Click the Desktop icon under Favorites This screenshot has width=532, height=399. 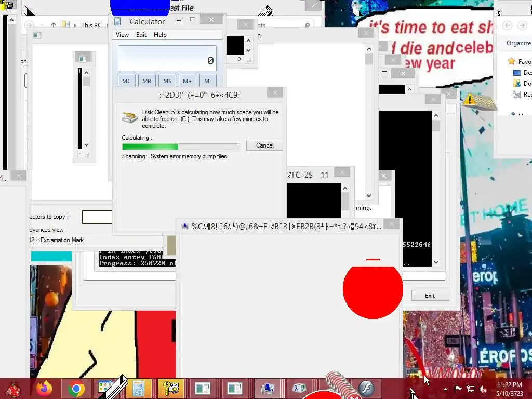click(517, 73)
